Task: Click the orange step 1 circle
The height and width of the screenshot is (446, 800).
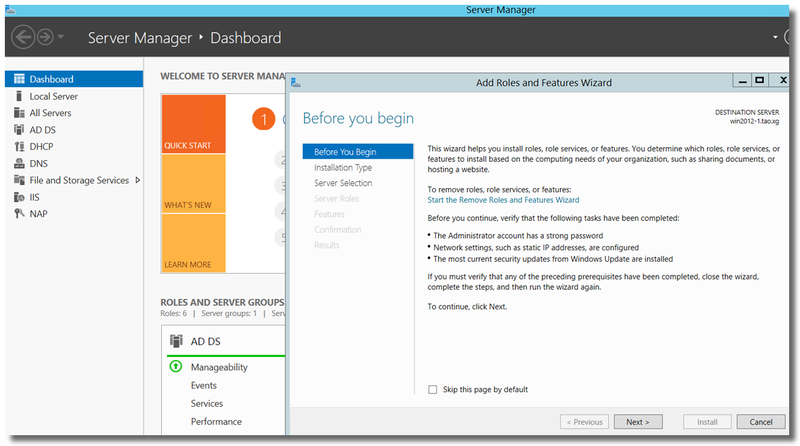Action: point(263,119)
